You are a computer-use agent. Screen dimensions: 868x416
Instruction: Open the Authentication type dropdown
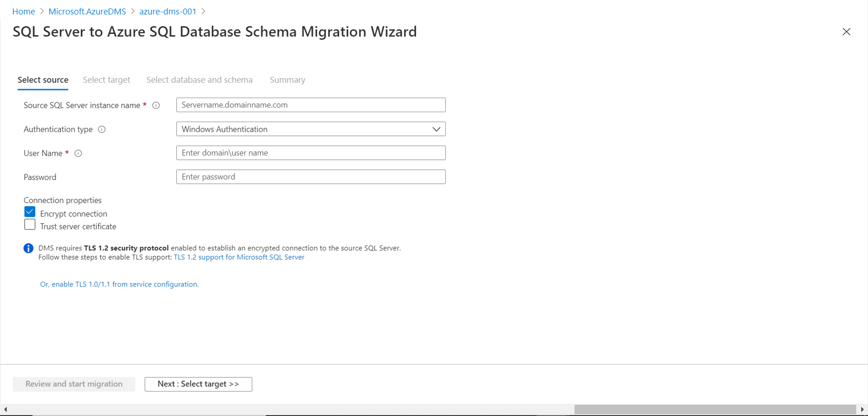pos(311,129)
